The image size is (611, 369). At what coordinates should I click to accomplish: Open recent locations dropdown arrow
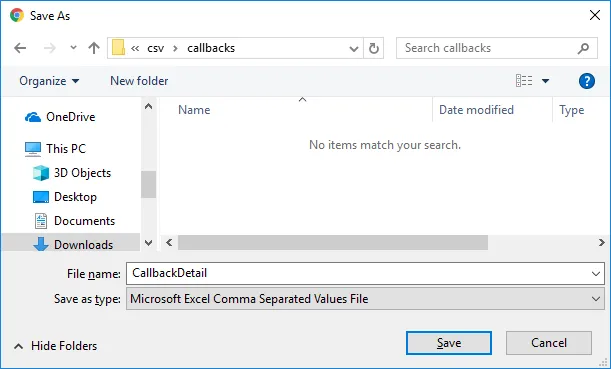[x=73, y=48]
